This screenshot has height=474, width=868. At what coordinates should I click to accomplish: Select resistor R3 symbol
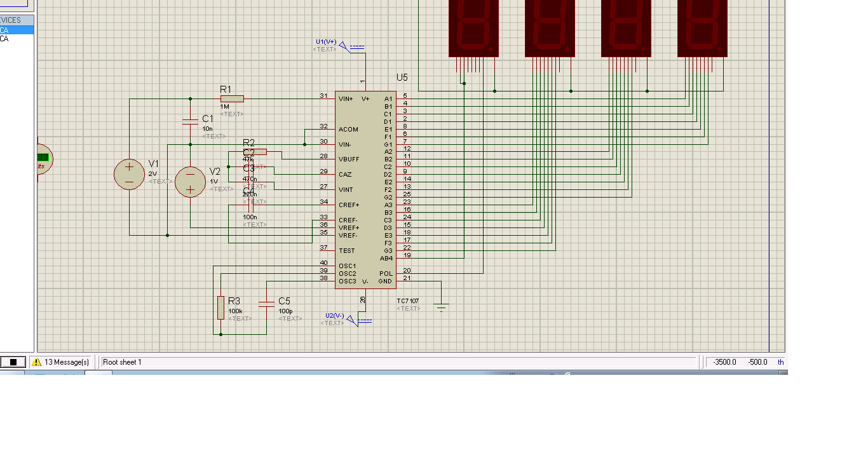(x=220, y=308)
